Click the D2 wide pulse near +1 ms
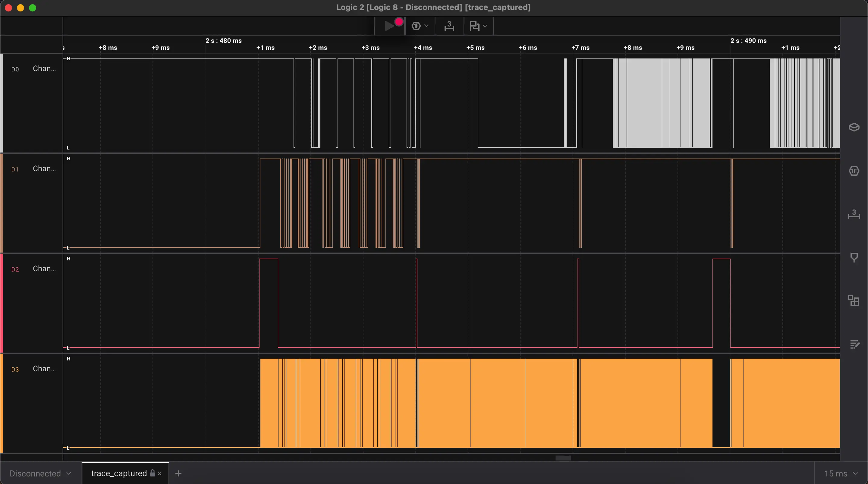 click(x=269, y=303)
